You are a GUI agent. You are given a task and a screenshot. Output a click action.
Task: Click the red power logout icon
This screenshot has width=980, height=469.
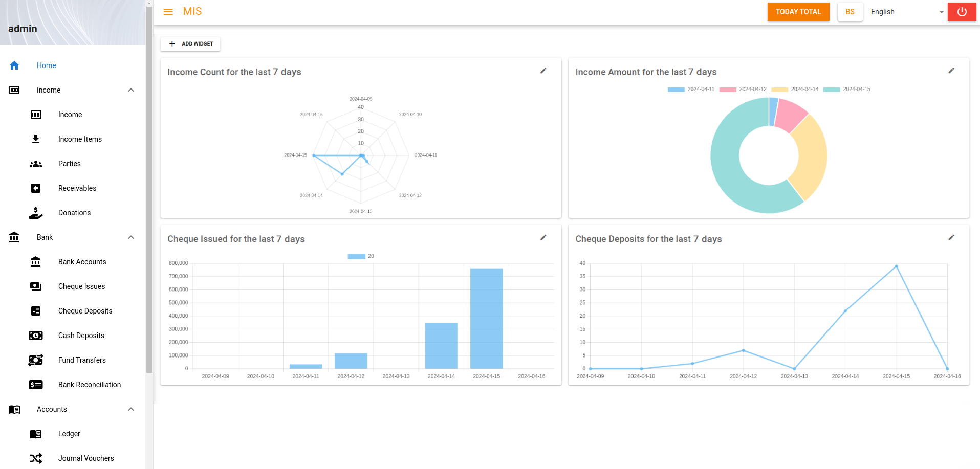click(962, 12)
